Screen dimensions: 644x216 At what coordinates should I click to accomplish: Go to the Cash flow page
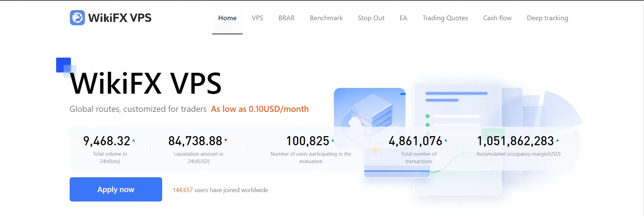[497, 18]
